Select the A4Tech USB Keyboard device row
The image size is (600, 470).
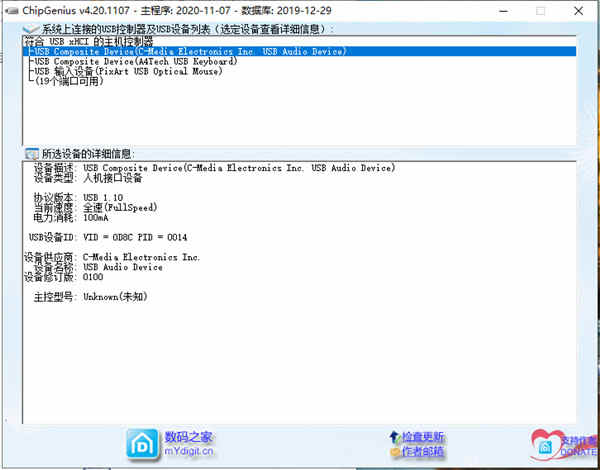pos(300,61)
